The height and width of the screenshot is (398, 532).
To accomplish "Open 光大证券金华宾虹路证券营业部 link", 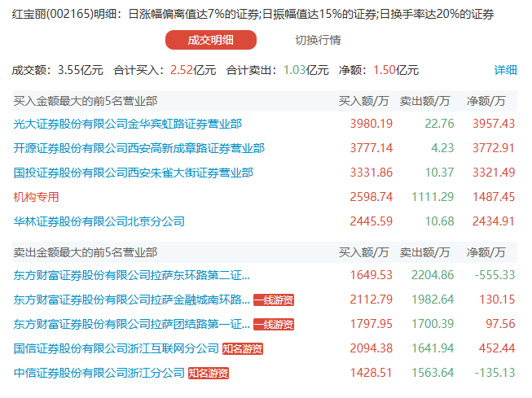I will tap(128, 124).
